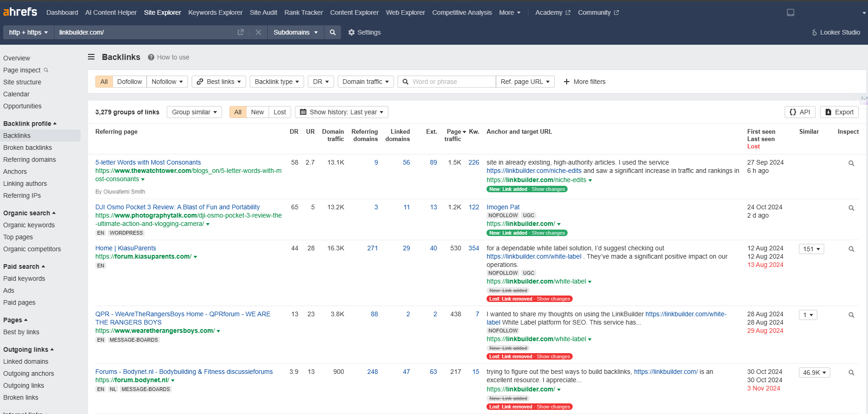Click the search magnifier button
The width and height of the screenshot is (868, 414).
333,32
